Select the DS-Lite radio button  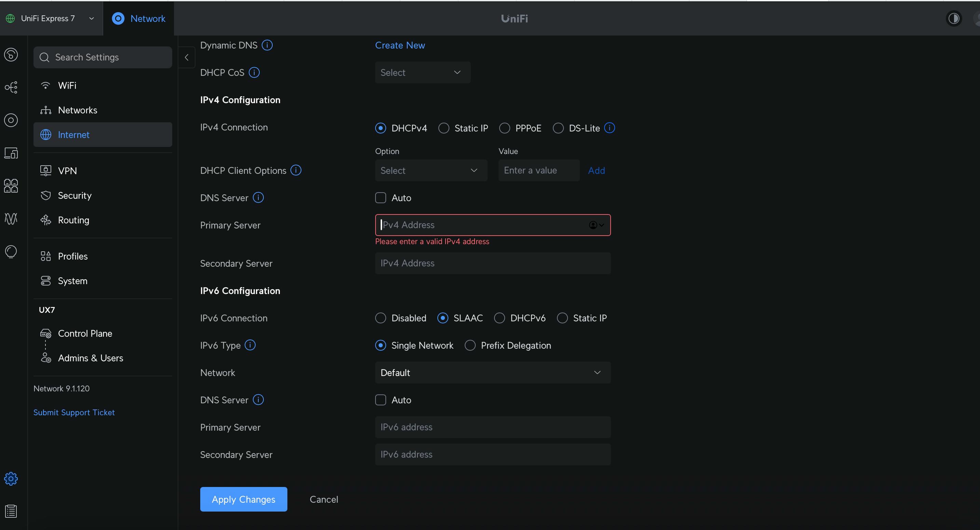(558, 128)
